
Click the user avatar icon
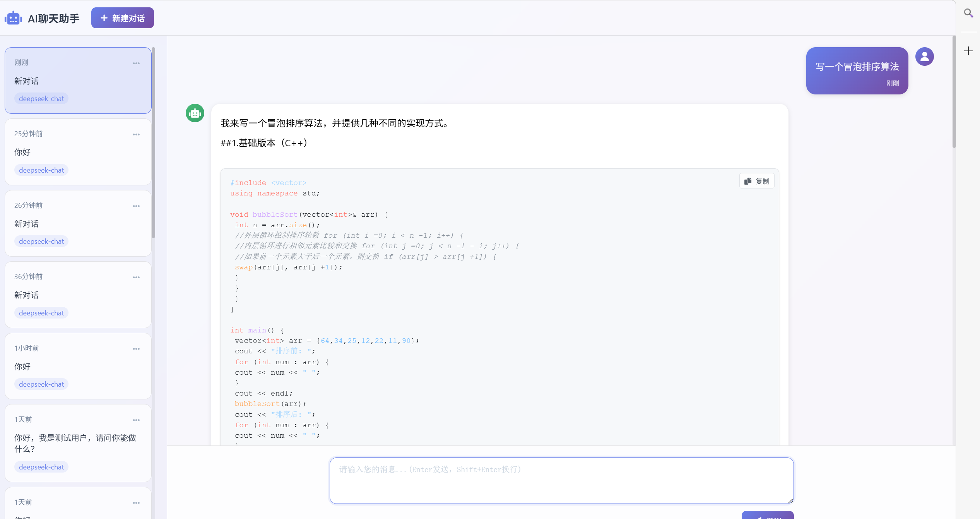pyautogui.click(x=924, y=57)
